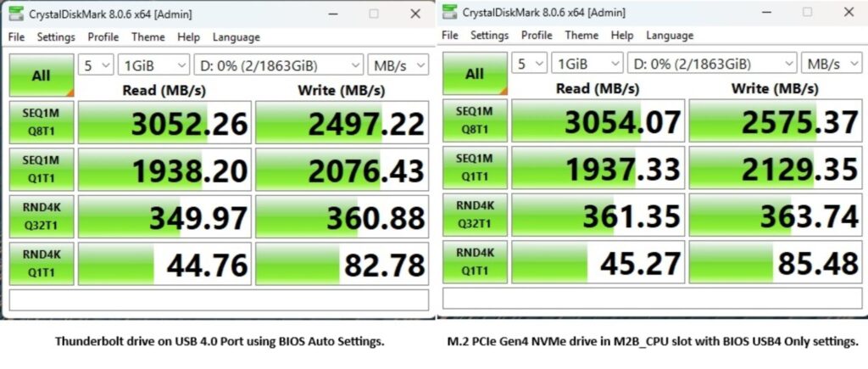Click Write (MB/s) header in right window
Screen dimensions: 868x369
[x=775, y=89]
